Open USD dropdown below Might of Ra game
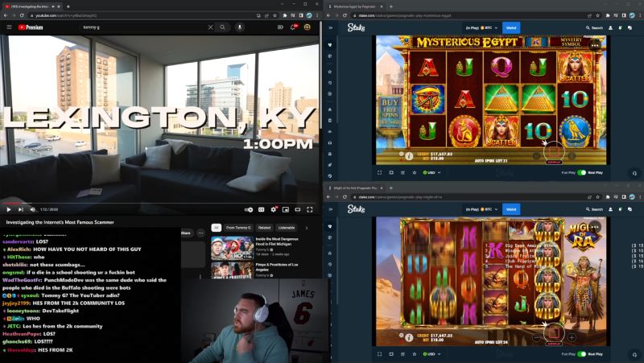The height and width of the screenshot is (363, 644). tap(431, 354)
